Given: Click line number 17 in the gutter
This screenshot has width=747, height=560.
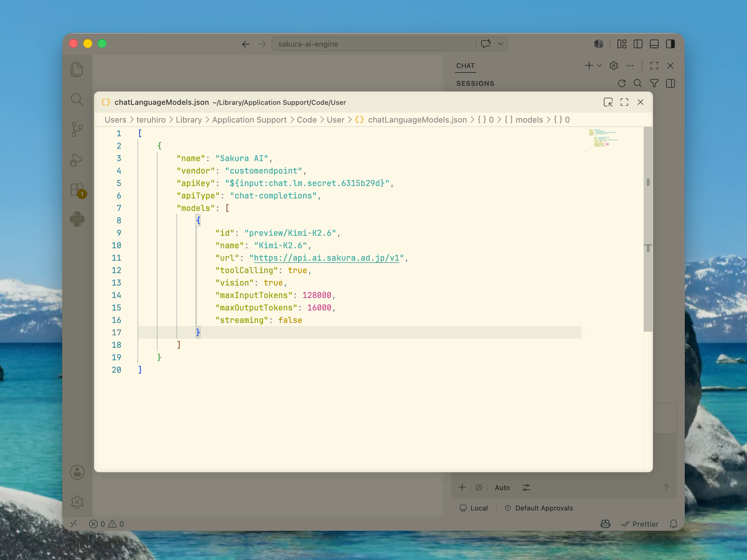Looking at the screenshot, I should point(116,333).
